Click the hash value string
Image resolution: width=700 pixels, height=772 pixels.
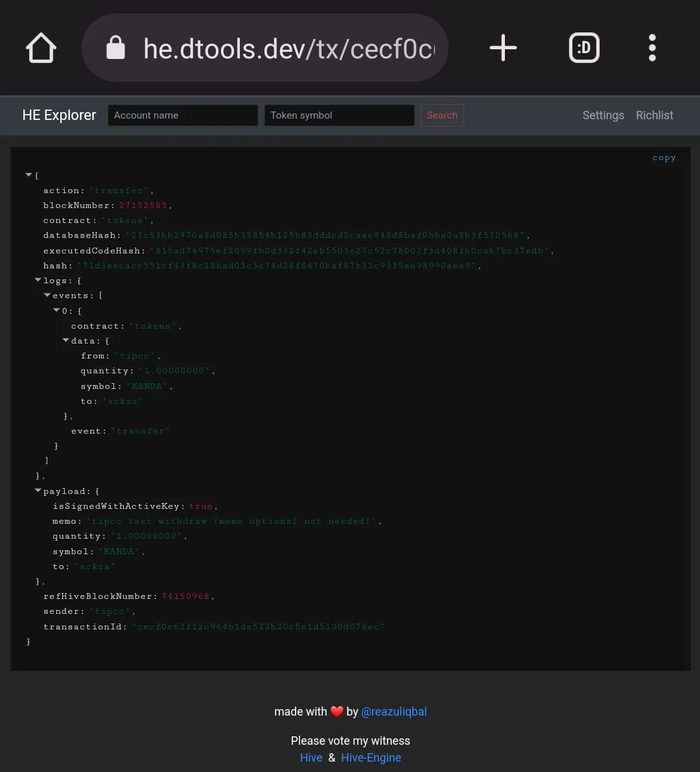pyautogui.click(x=277, y=266)
